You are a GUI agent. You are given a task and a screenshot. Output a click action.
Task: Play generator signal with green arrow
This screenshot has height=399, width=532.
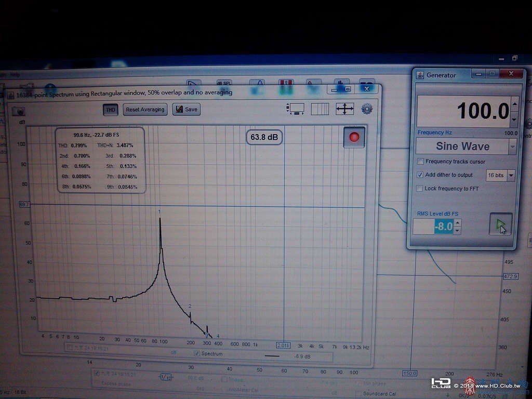501,224
